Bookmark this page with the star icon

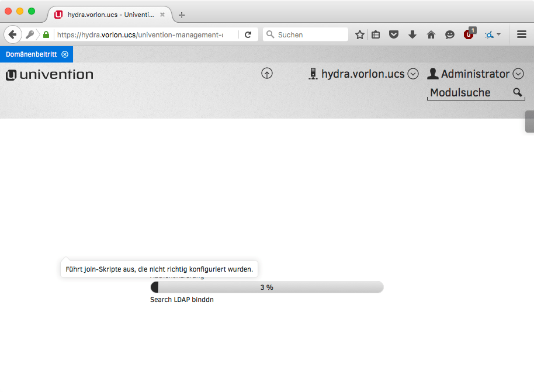[x=360, y=34]
